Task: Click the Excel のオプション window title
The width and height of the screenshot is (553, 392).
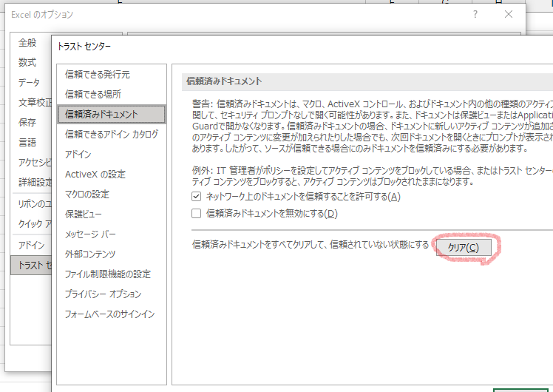Action: (42, 15)
